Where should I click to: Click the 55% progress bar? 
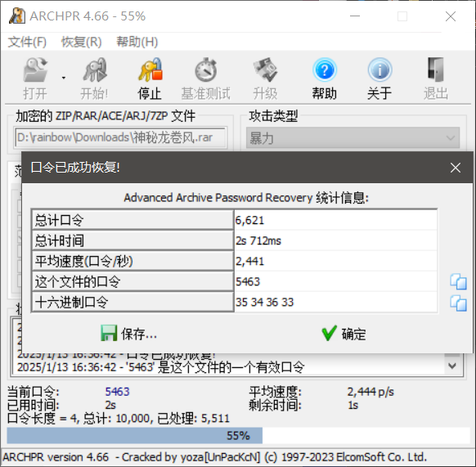238,435
